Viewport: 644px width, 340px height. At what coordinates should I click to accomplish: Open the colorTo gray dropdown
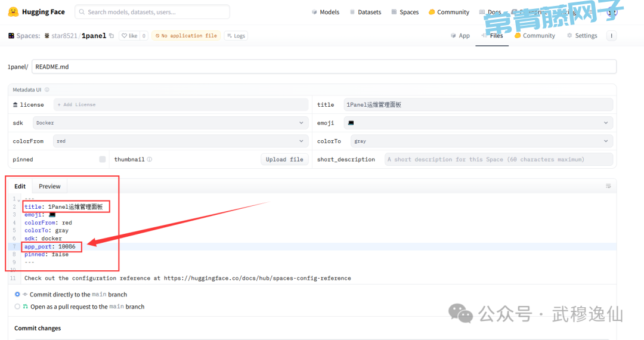(481, 141)
